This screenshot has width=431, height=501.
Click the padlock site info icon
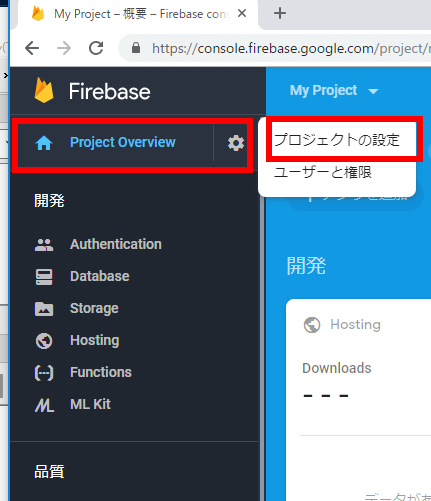pos(136,48)
